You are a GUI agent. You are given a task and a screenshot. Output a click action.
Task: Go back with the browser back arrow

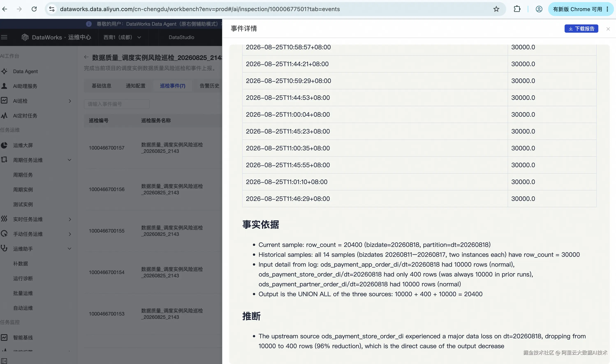(x=5, y=9)
